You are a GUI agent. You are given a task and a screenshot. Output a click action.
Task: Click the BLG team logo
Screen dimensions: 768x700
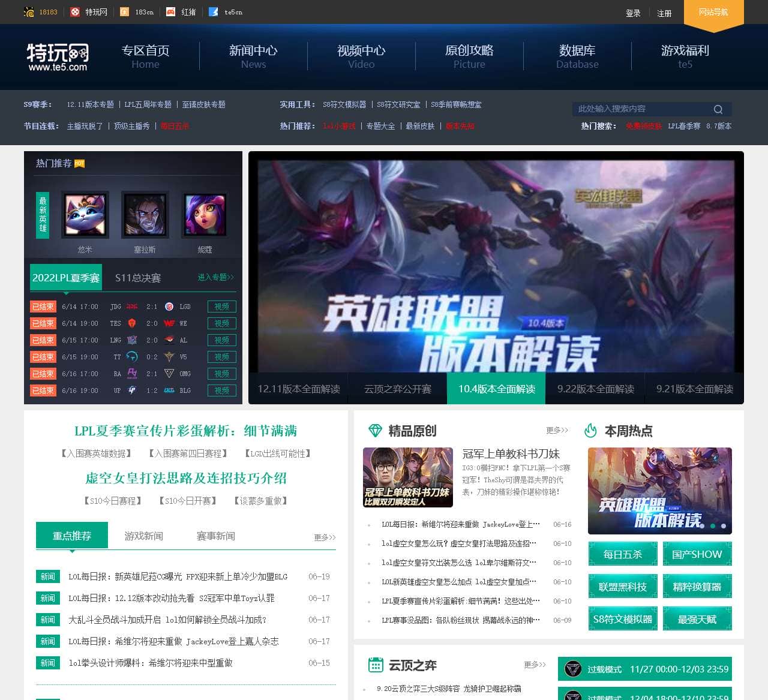(x=169, y=390)
